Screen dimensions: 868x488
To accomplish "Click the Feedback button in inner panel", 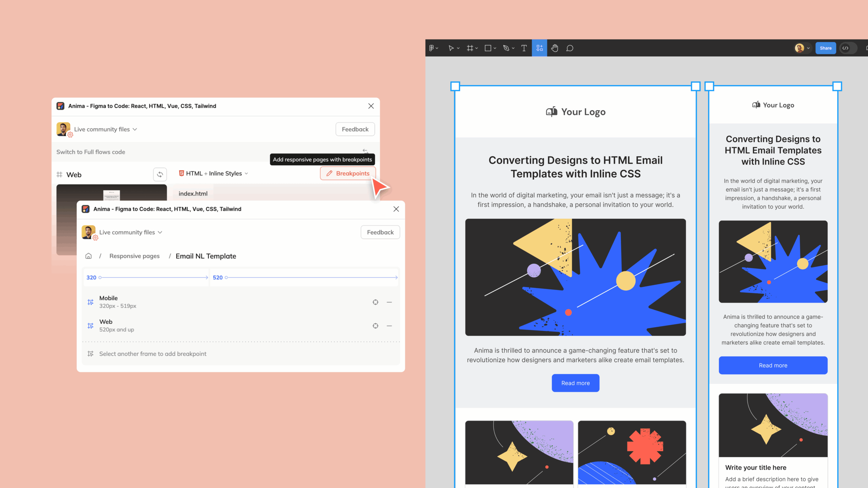I will pyautogui.click(x=380, y=232).
